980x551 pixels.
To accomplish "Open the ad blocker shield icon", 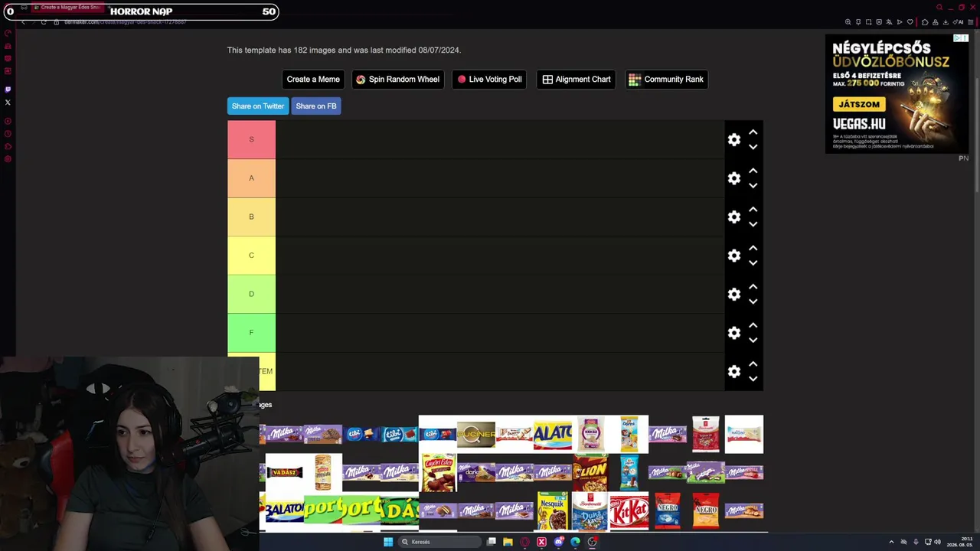I will click(x=879, y=22).
